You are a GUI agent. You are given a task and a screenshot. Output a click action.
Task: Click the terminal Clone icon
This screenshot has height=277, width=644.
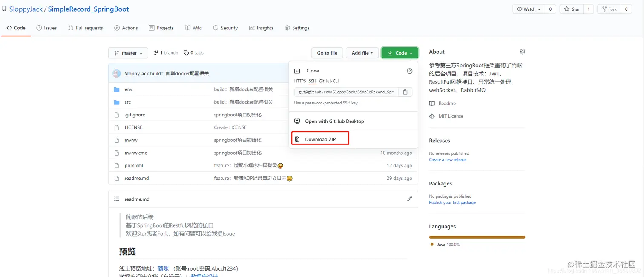[x=297, y=71]
